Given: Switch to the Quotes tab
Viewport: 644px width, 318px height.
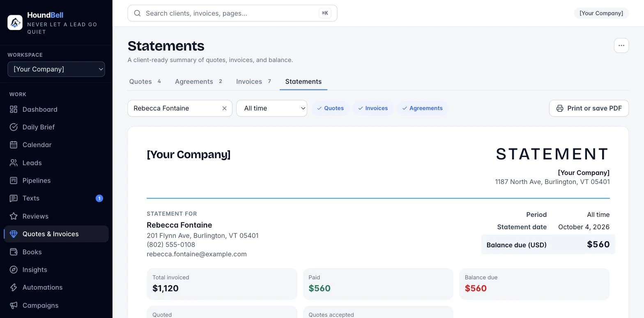Looking at the screenshot, I should 145,81.
